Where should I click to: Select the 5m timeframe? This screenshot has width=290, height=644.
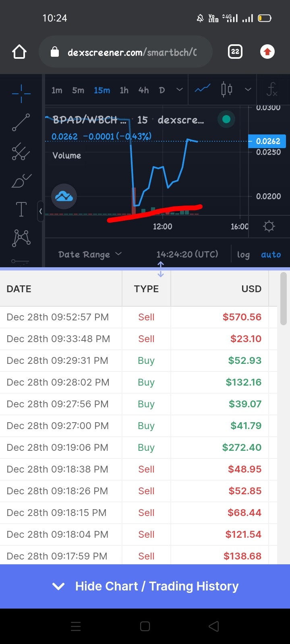coord(78,90)
